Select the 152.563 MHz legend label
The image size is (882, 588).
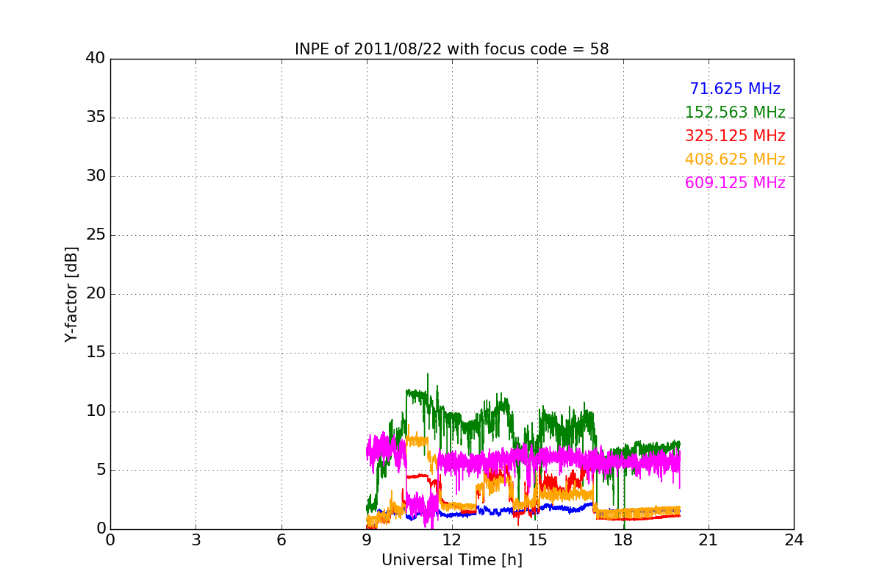pyautogui.click(x=735, y=112)
